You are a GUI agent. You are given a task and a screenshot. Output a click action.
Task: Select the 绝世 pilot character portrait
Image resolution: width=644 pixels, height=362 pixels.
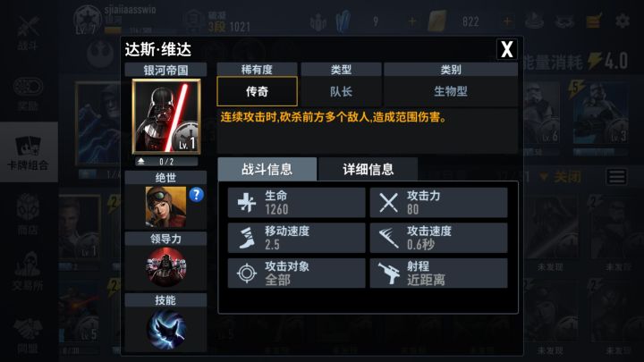[x=166, y=206]
